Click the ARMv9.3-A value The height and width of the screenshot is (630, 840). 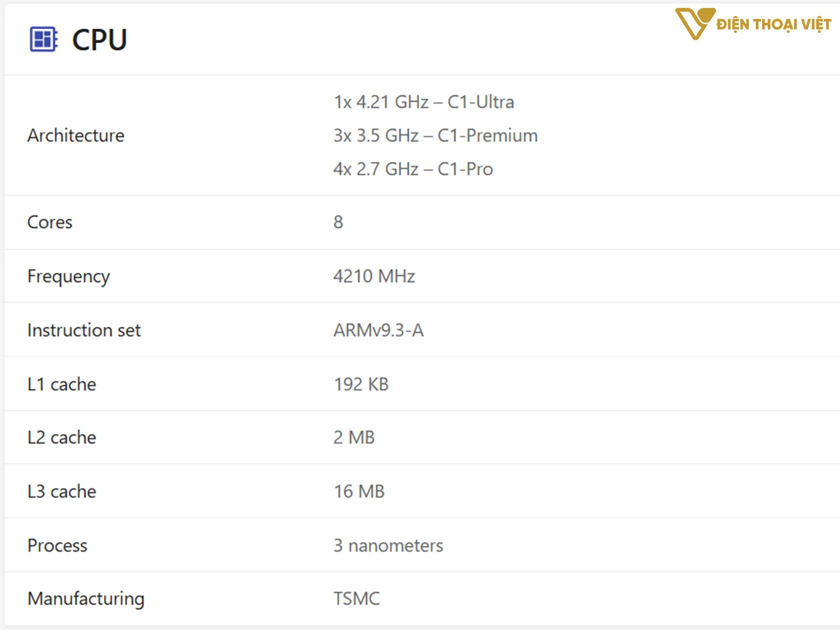[x=379, y=330]
